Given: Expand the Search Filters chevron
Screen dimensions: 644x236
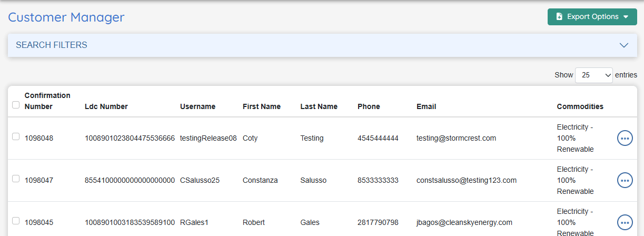Looking at the screenshot, I should tap(624, 45).
